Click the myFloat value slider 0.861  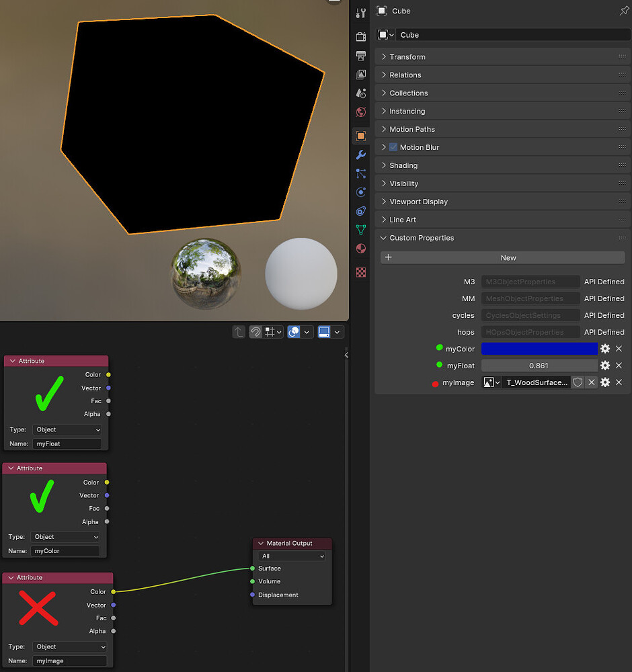[539, 366]
